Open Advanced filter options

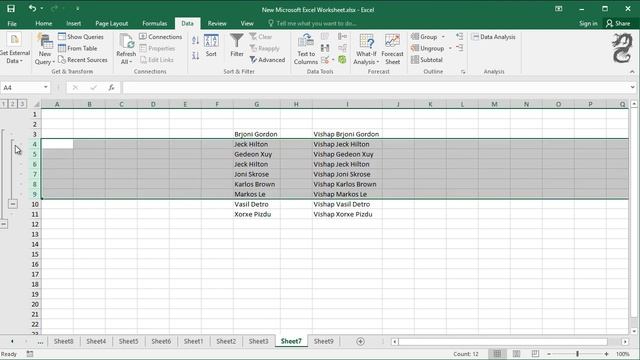(268, 60)
